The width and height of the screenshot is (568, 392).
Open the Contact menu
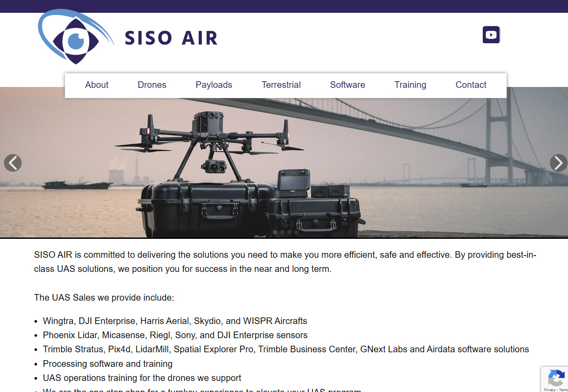point(471,85)
